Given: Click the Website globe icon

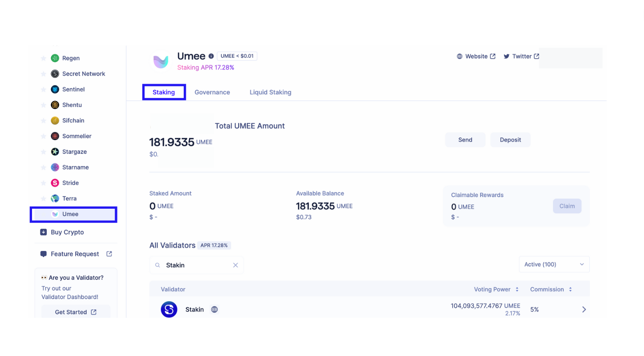Looking at the screenshot, I should coord(459,57).
